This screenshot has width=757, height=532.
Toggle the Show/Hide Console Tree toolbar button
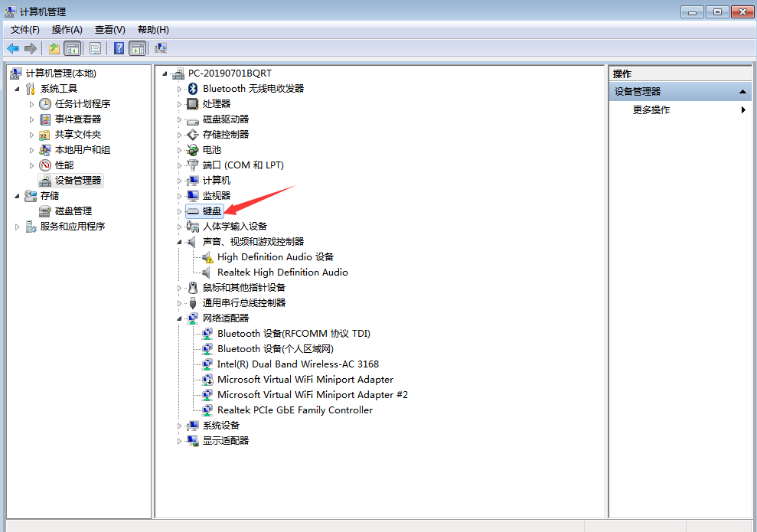tap(73, 48)
